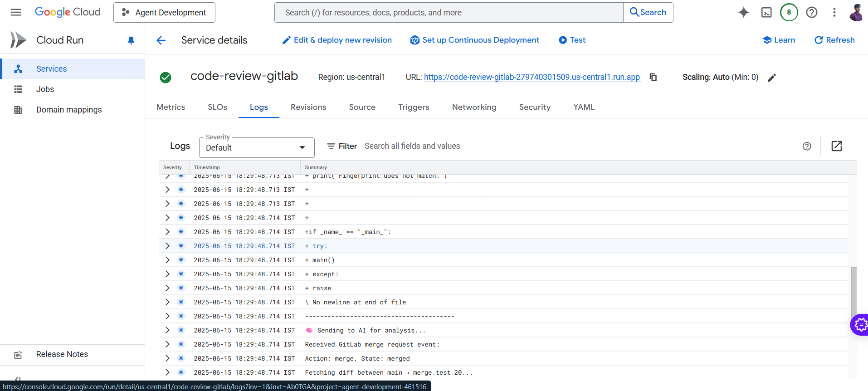This screenshot has width=868, height=391.
Task: Switch to the Revisions tab
Action: 308,107
